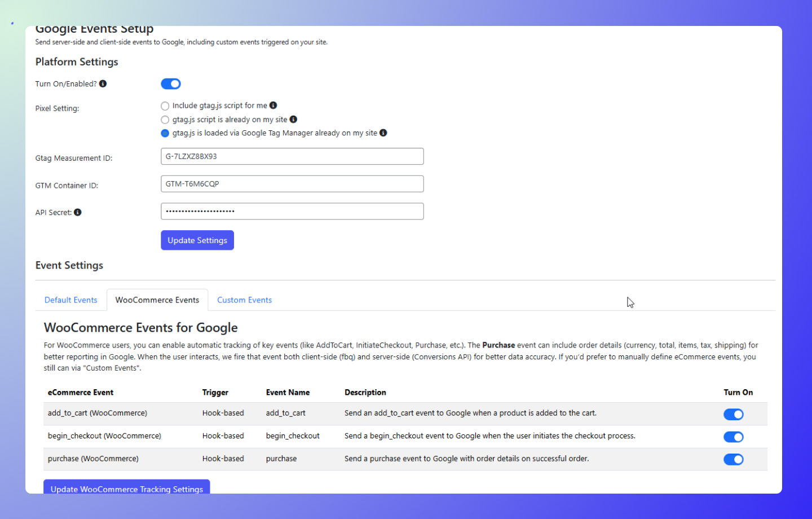Toggle the begin_checkout event switch
Screen dimensions: 812x519
734,437
